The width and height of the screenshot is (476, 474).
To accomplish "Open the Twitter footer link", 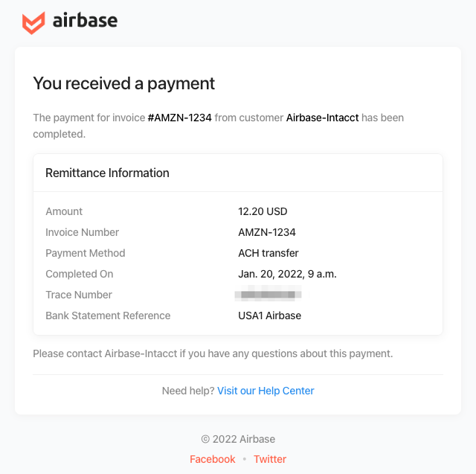I will [x=270, y=459].
